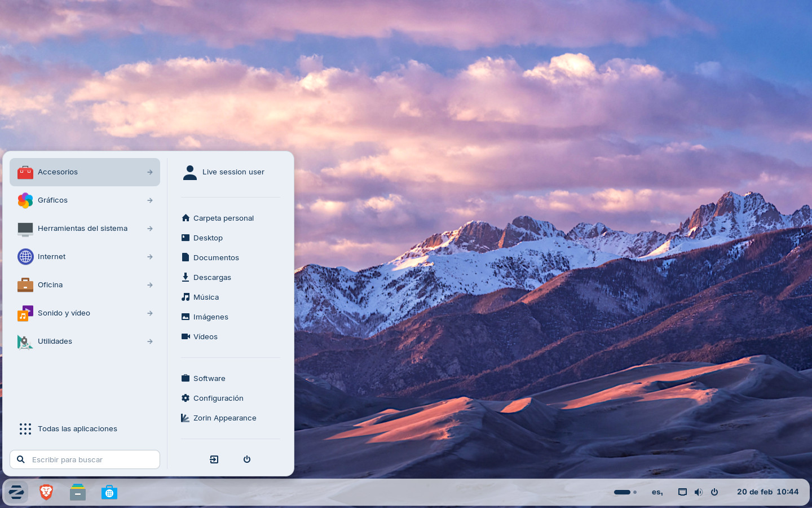
Task: Click the Zorin start menu icon
Action: point(16,492)
